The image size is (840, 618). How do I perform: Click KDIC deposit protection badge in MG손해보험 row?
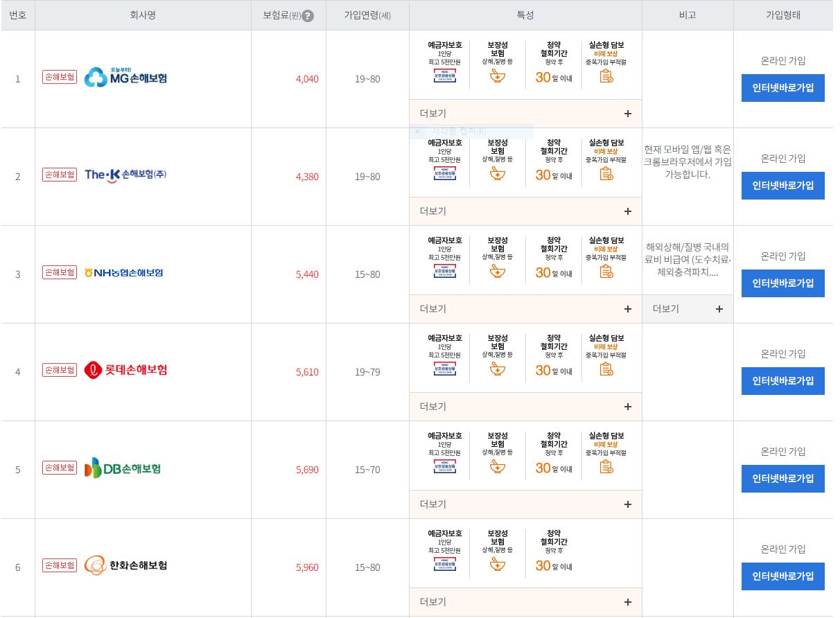[444, 76]
